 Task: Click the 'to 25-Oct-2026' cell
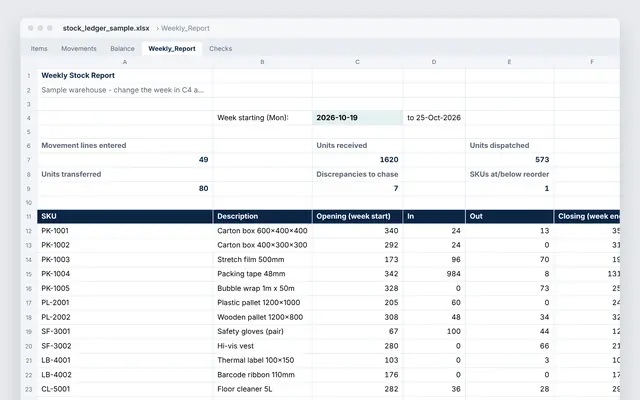pyautogui.click(x=434, y=118)
